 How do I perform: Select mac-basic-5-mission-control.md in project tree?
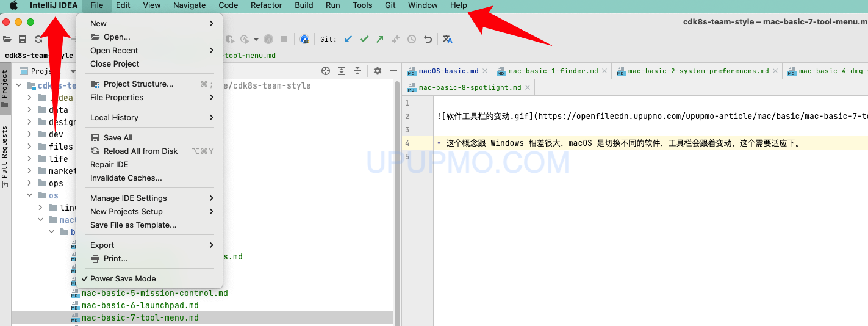155,293
